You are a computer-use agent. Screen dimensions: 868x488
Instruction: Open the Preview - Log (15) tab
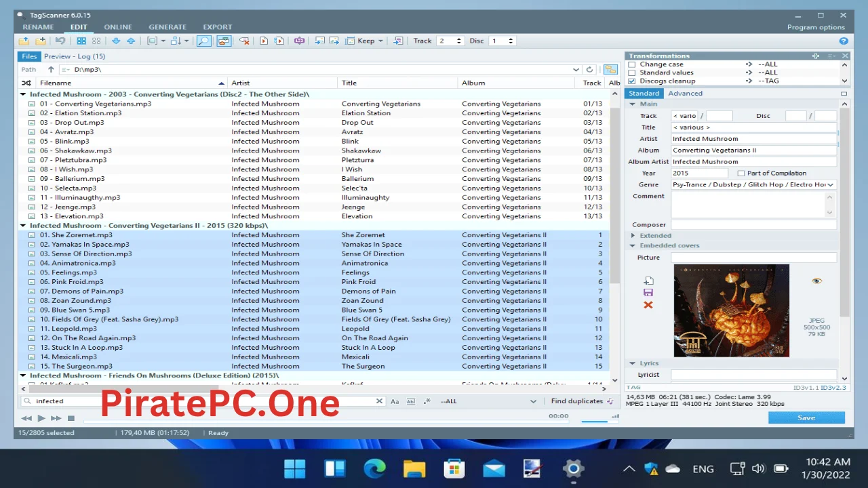[75, 56]
